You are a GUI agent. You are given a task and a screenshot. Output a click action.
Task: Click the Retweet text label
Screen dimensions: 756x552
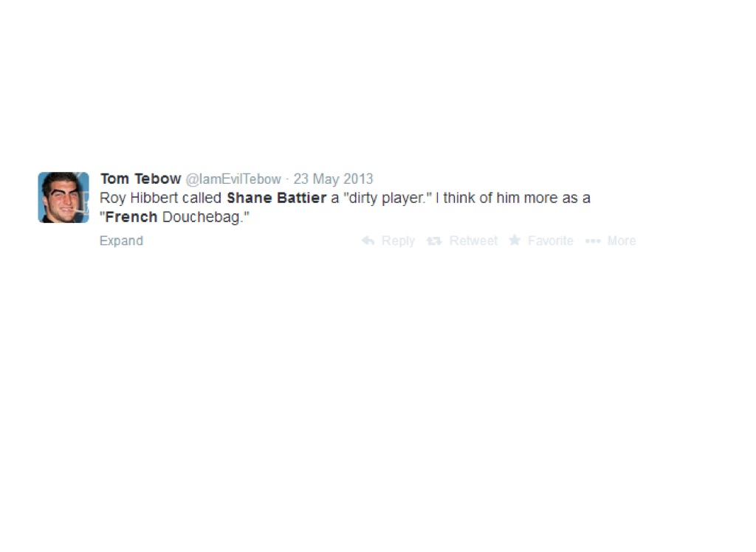pos(473,241)
